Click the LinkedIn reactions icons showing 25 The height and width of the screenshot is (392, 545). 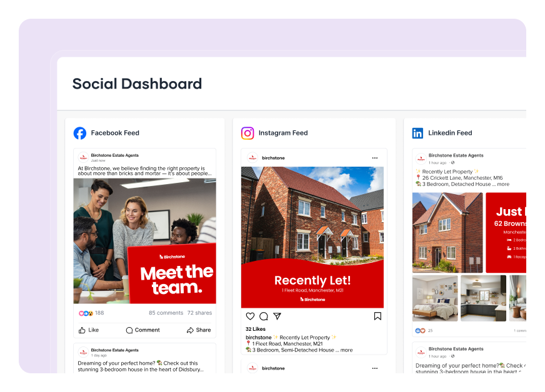[x=420, y=331]
